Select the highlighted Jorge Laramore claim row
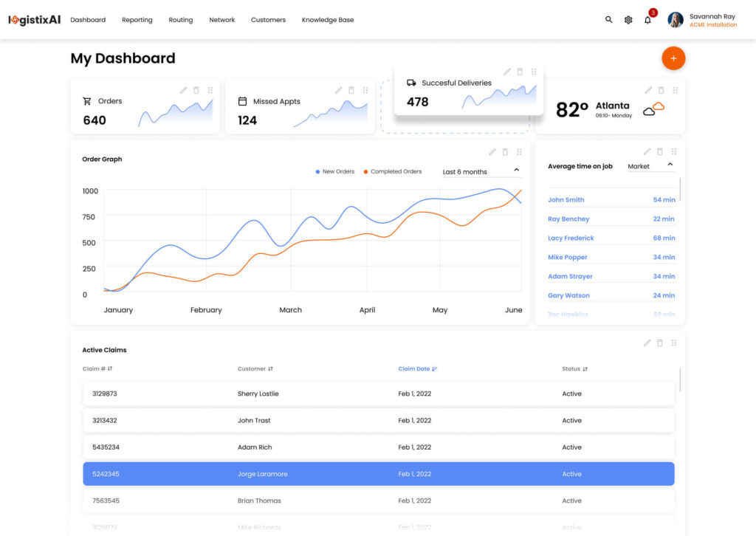756x536 pixels. click(x=379, y=474)
